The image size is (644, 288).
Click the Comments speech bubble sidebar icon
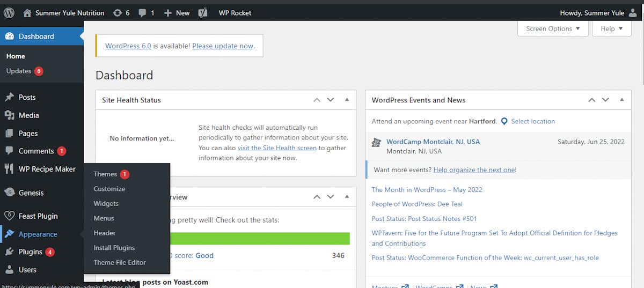[x=9, y=151]
